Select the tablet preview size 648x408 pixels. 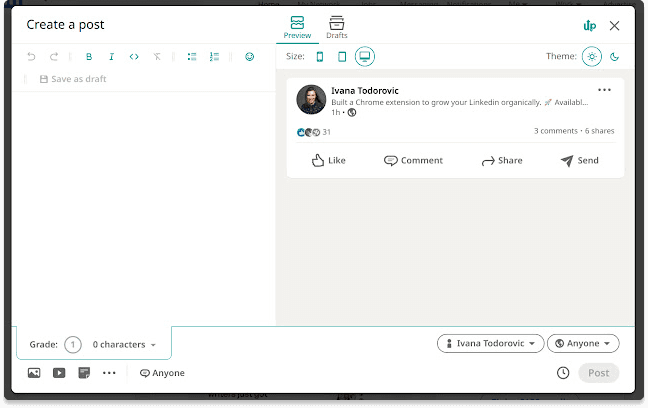pyautogui.click(x=342, y=57)
